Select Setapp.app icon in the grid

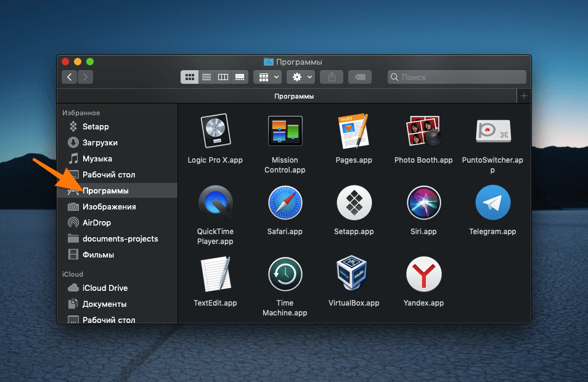354,203
